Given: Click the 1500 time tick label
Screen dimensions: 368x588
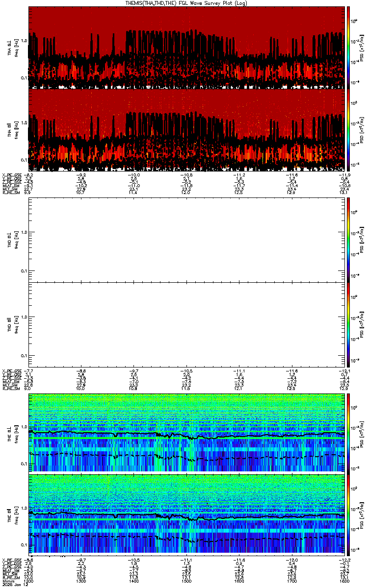Looking at the screenshot, I should pyautogui.click(x=186, y=580).
